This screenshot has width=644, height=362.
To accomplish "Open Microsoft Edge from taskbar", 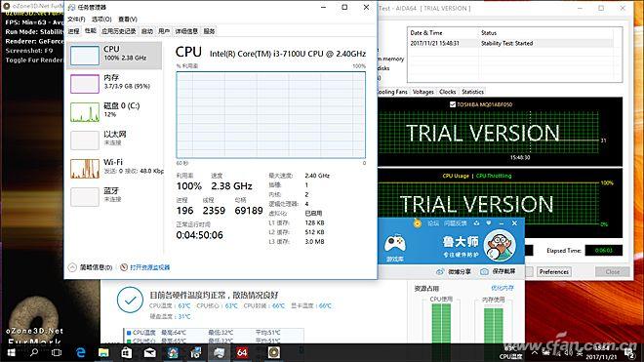I will (x=80, y=352).
